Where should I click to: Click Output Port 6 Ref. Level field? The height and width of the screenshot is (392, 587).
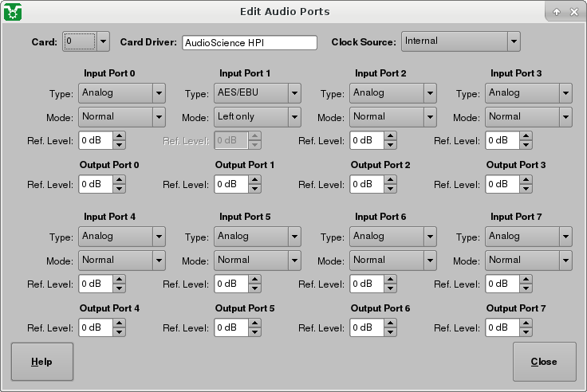point(366,327)
